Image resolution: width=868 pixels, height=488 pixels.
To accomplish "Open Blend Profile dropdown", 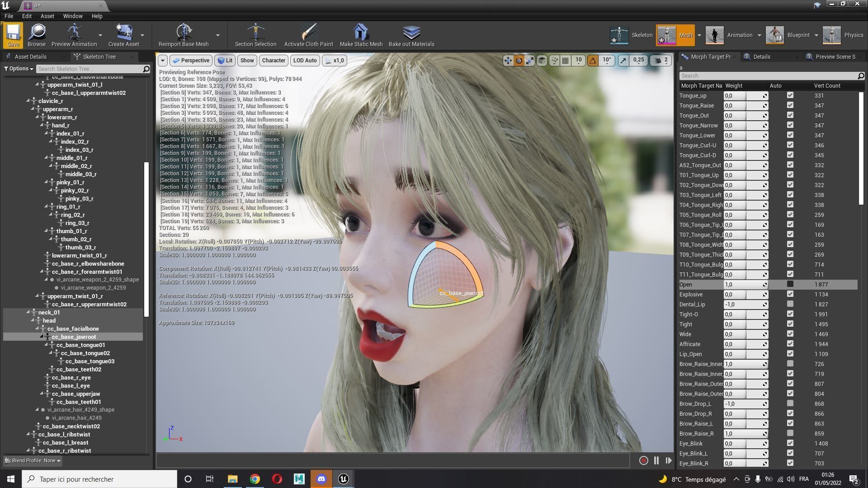I will [x=33, y=460].
